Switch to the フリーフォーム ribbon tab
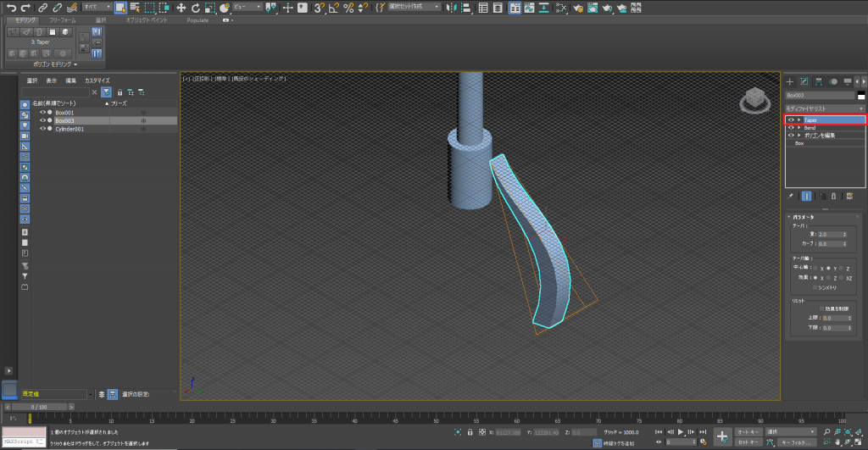The width and height of the screenshot is (868, 450). point(63,20)
